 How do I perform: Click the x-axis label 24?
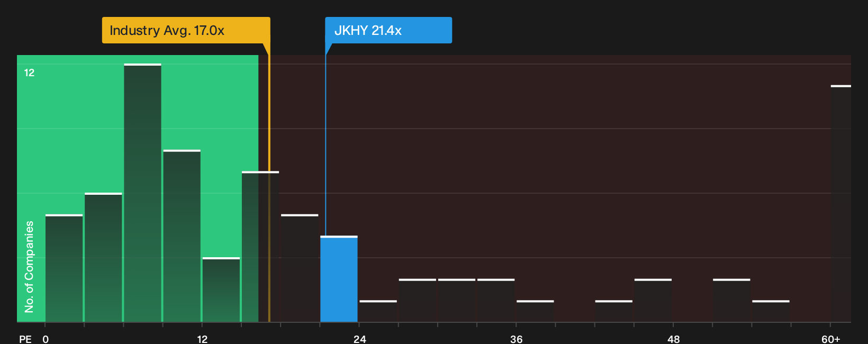click(359, 339)
